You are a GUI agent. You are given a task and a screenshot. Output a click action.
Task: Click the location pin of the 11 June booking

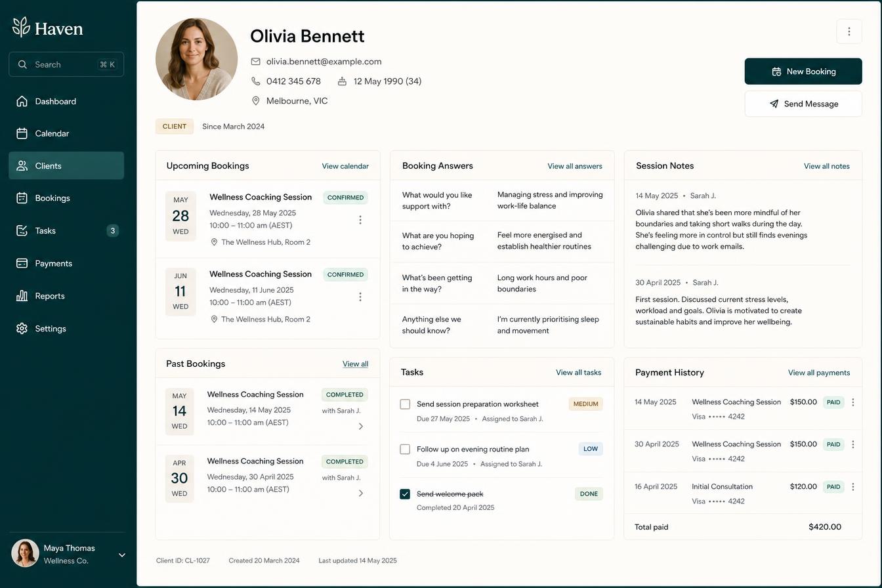click(214, 320)
